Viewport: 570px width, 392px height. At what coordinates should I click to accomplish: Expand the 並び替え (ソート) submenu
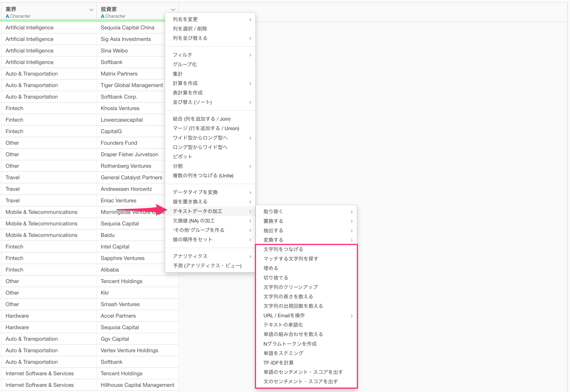(x=210, y=102)
